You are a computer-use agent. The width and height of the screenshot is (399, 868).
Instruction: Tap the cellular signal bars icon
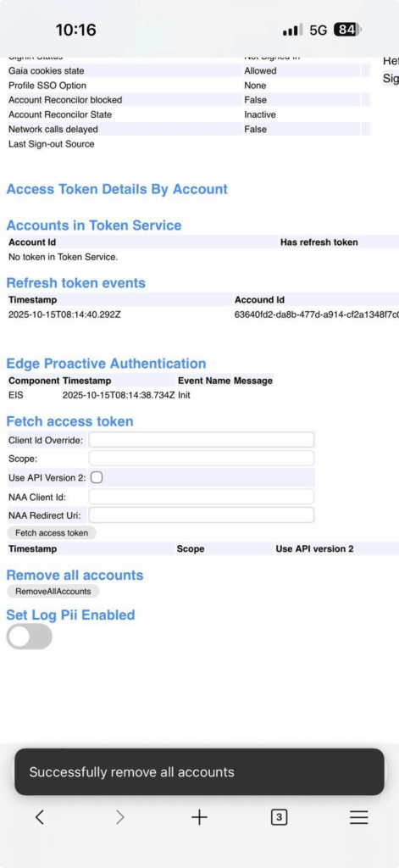tap(292, 31)
